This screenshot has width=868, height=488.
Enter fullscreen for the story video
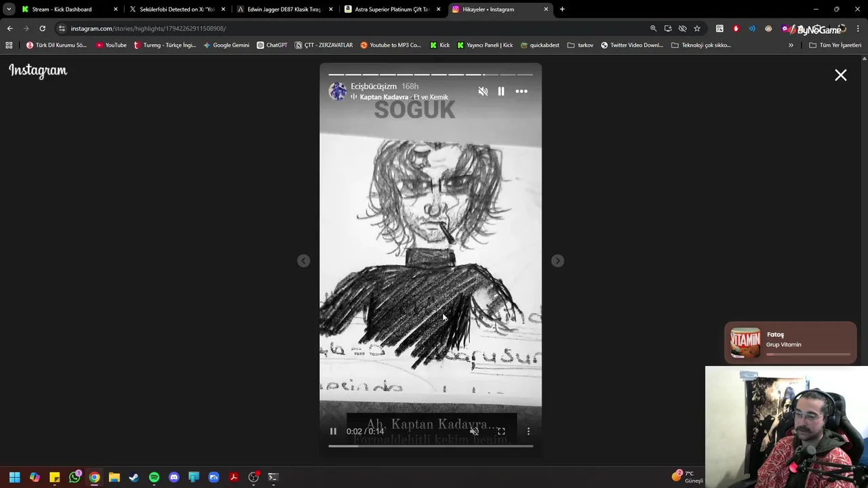501,431
